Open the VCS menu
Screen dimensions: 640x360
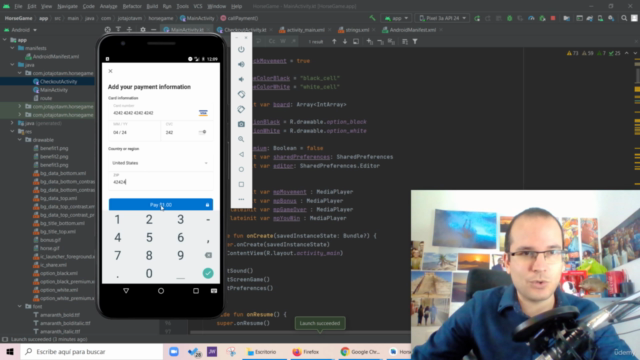[x=198, y=6]
